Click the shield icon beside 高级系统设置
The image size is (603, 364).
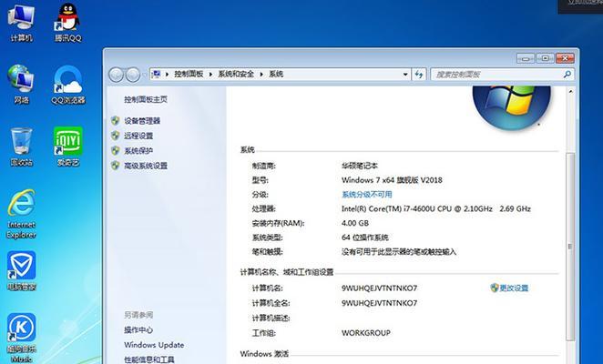(115, 166)
